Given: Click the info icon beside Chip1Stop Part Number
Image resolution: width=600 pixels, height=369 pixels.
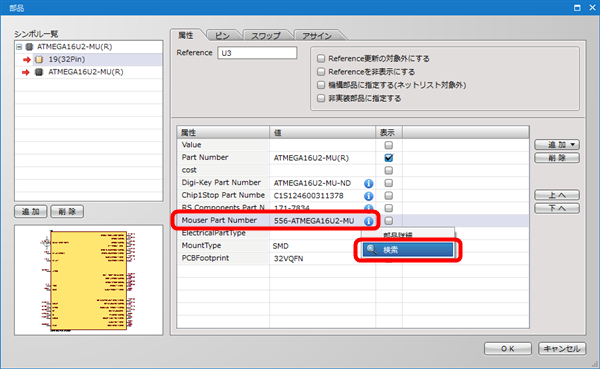Looking at the screenshot, I should [368, 196].
